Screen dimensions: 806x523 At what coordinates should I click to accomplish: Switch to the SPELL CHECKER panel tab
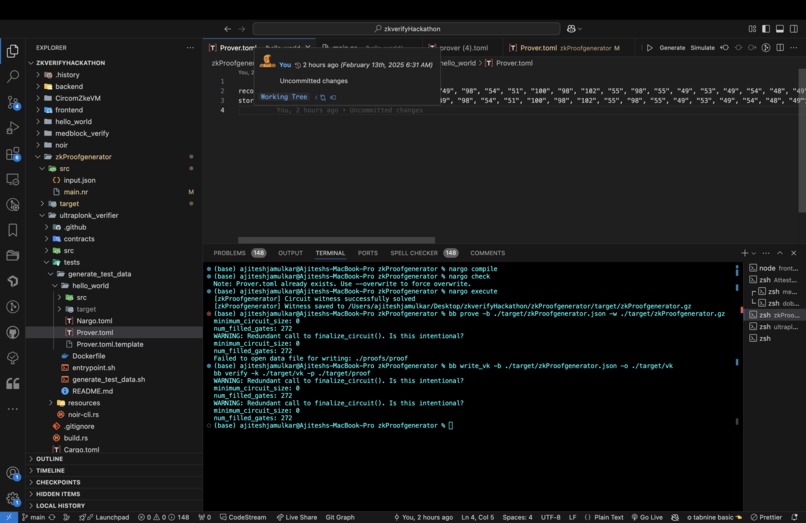414,253
